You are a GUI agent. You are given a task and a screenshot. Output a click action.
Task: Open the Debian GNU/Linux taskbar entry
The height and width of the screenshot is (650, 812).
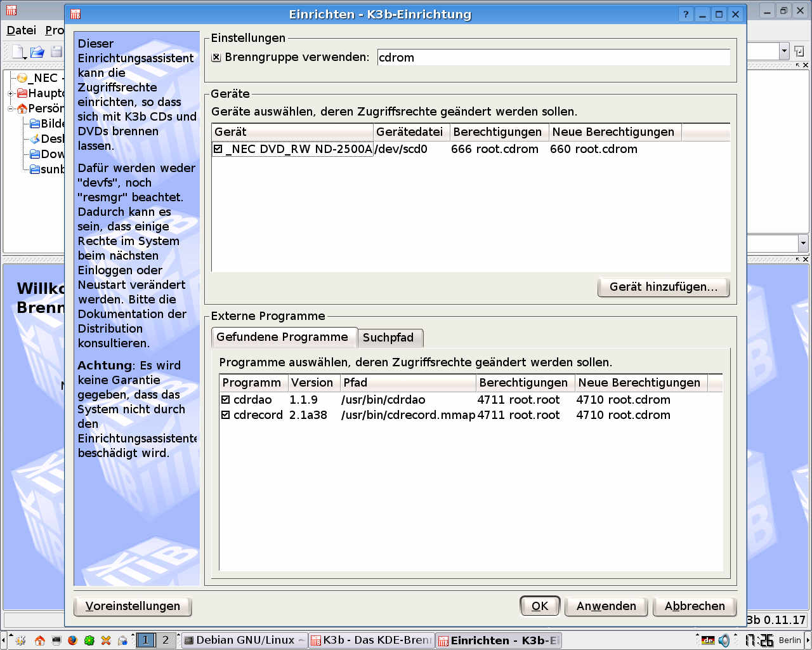pyautogui.click(x=245, y=640)
